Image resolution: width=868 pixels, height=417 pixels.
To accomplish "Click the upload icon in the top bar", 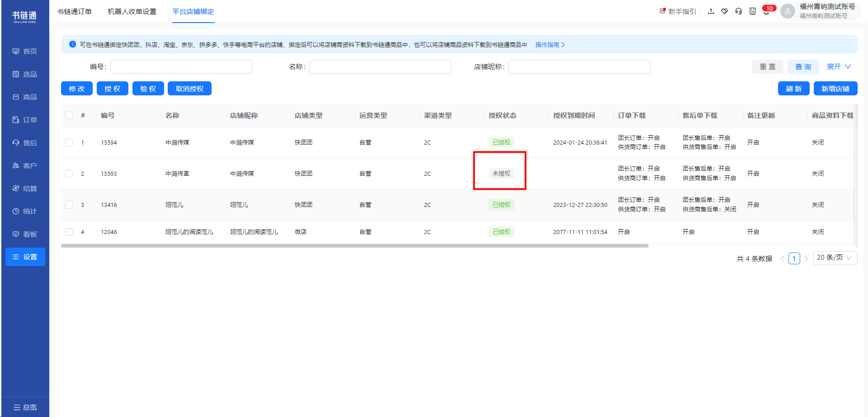I will 711,11.
